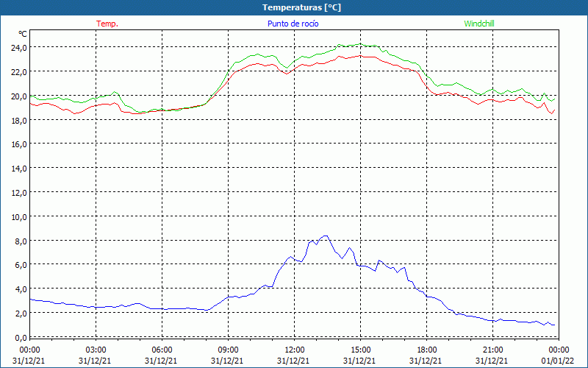Click the 8,0 y-axis value
588x368 pixels.
point(21,241)
